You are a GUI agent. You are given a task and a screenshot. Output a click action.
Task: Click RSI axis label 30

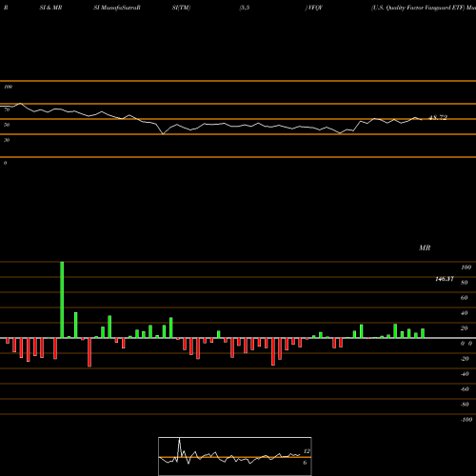pos(7,140)
